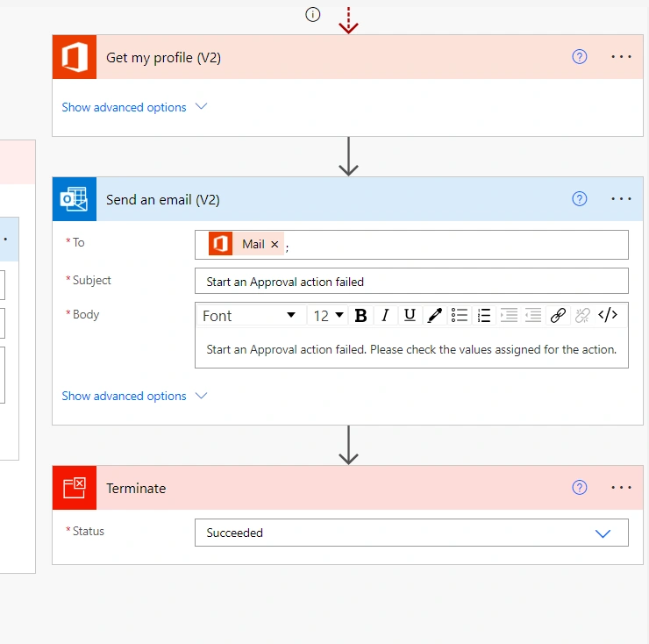
Task: Open the Terminate action ellipsis menu
Action: point(621,488)
